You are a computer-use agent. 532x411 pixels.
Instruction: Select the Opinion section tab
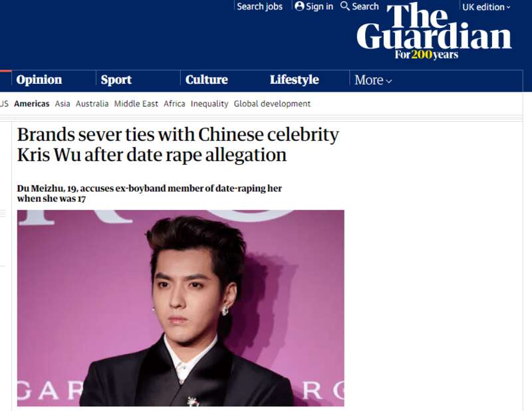point(39,79)
